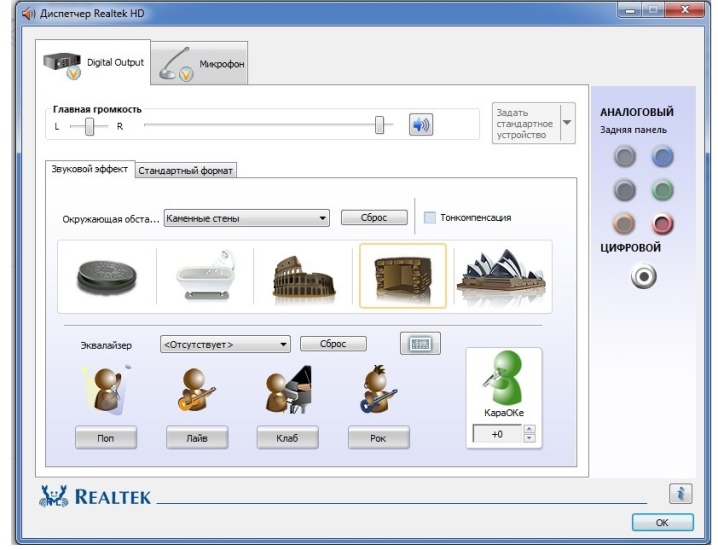
Task: Decrease the Karaoke key value arrow
Action: pyautogui.click(x=529, y=438)
